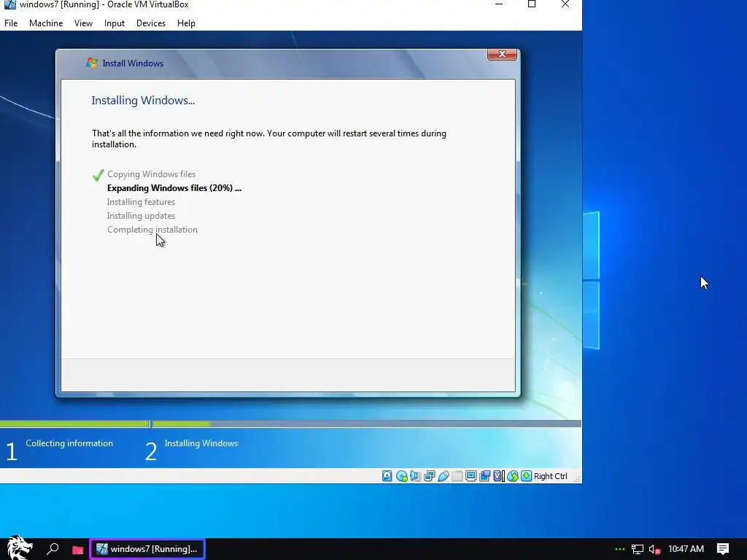Click the Installing updates step
Viewport: 747px width, 560px height.
coord(141,216)
